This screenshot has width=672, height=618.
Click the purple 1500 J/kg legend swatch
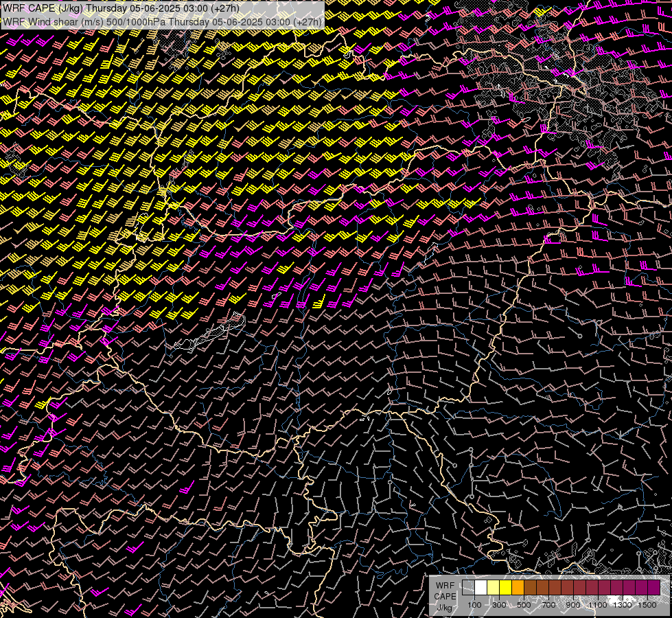[654, 587]
